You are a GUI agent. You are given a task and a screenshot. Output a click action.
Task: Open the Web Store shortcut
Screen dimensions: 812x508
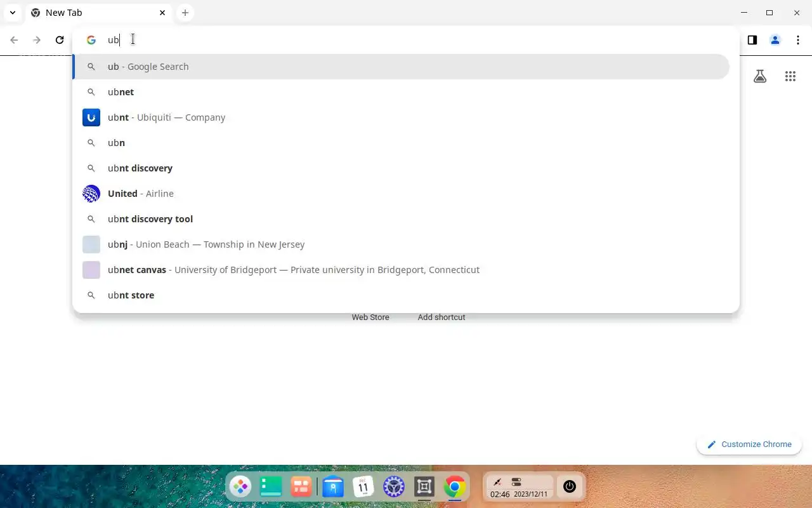pyautogui.click(x=370, y=317)
